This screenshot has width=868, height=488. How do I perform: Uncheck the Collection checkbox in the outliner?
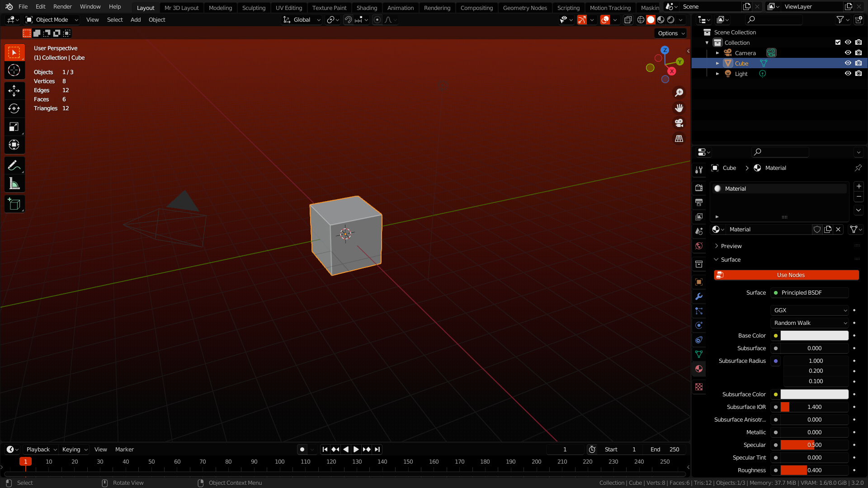837,42
